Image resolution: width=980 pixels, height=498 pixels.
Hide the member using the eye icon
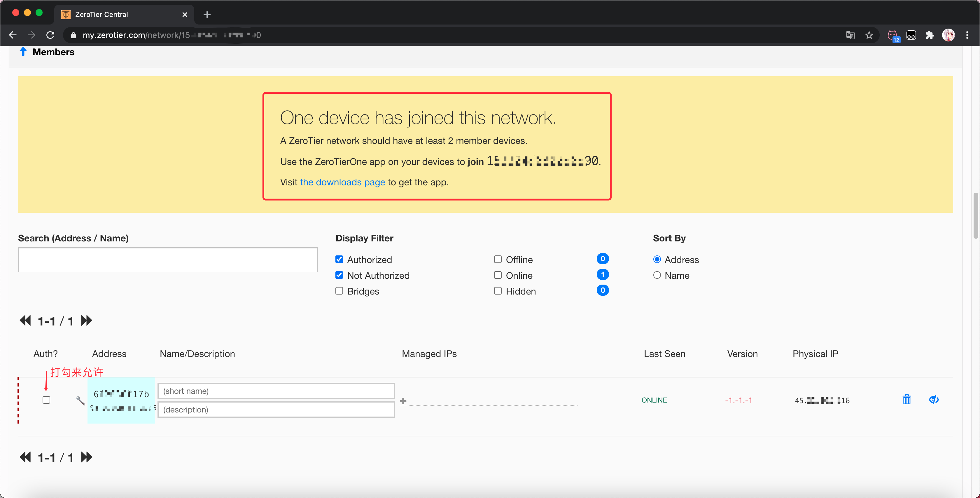coord(934,399)
